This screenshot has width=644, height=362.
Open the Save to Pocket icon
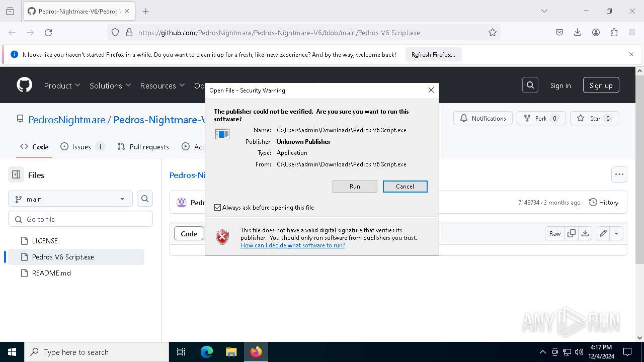point(559,33)
